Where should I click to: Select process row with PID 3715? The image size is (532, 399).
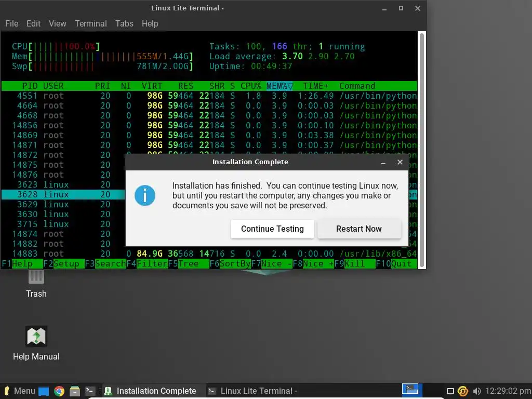pos(63,224)
